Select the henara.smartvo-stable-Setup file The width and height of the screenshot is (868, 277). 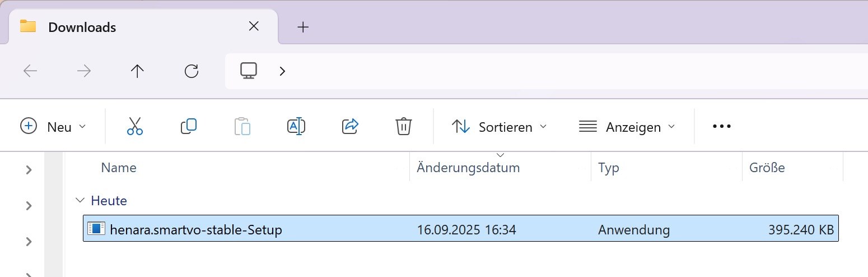(x=195, y=229)
